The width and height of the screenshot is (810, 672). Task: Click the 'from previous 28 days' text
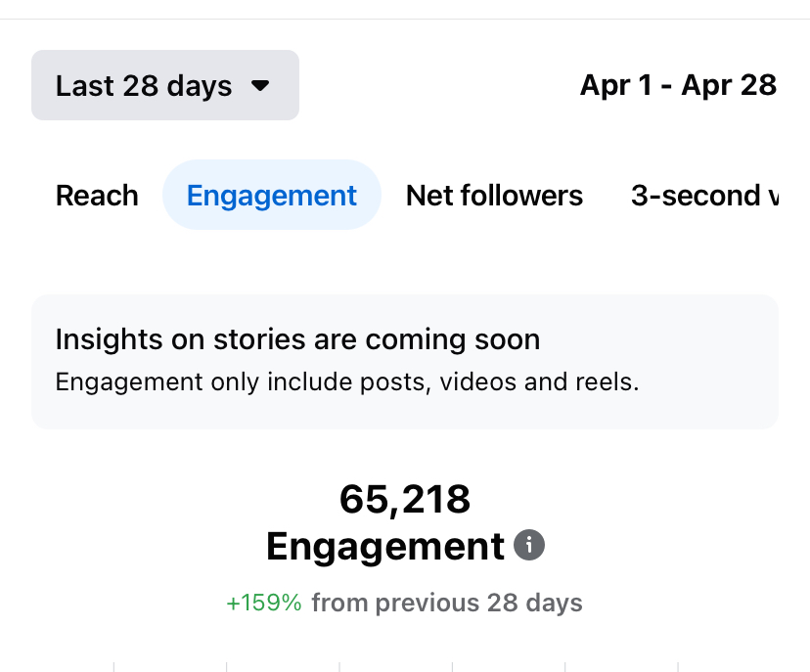[447, 603]
